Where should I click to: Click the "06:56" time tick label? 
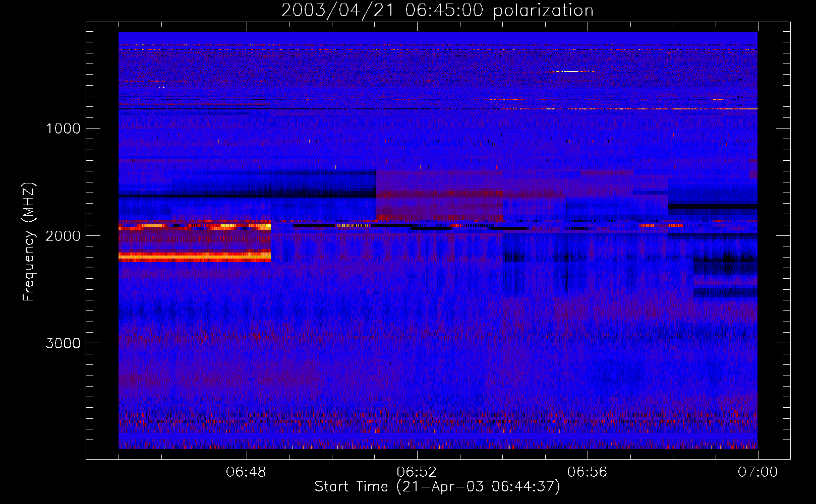point(587,472)
